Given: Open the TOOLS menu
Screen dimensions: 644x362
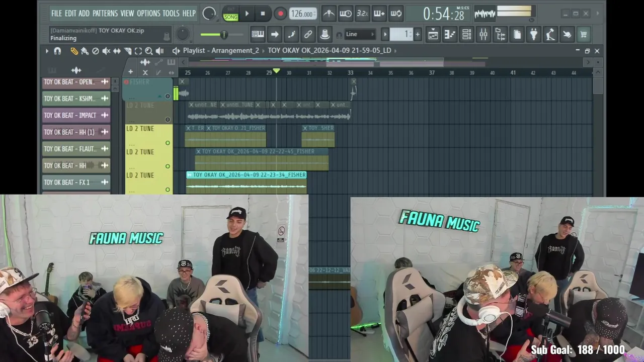Looking at the screenshot, I should pos(171,14).
